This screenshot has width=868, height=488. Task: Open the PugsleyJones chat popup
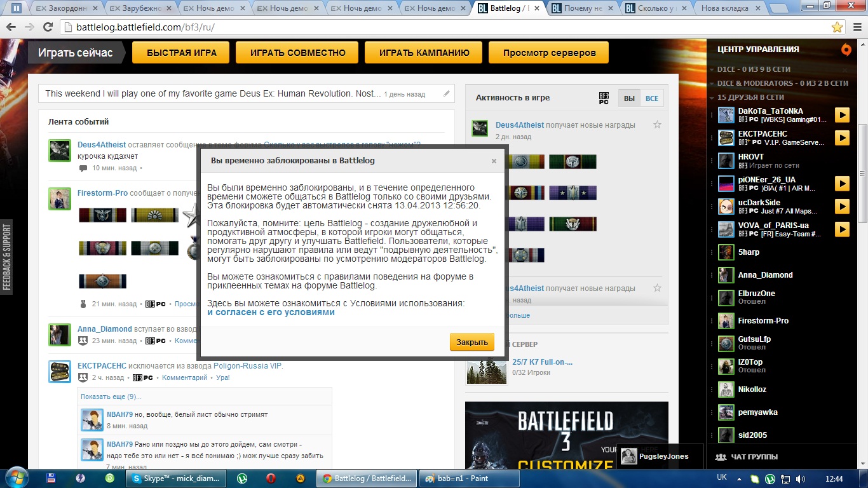point(661,456)
